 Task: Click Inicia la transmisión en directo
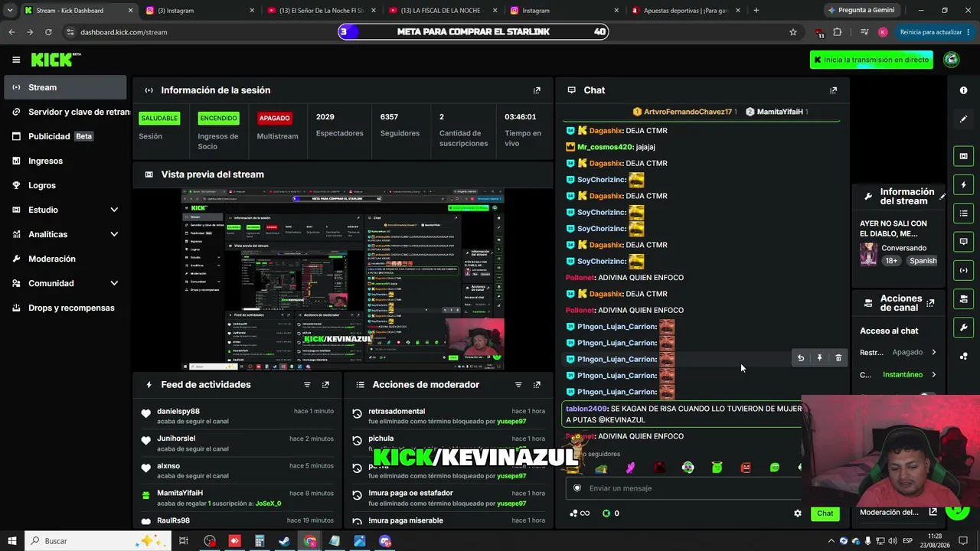tap(871, 60)
